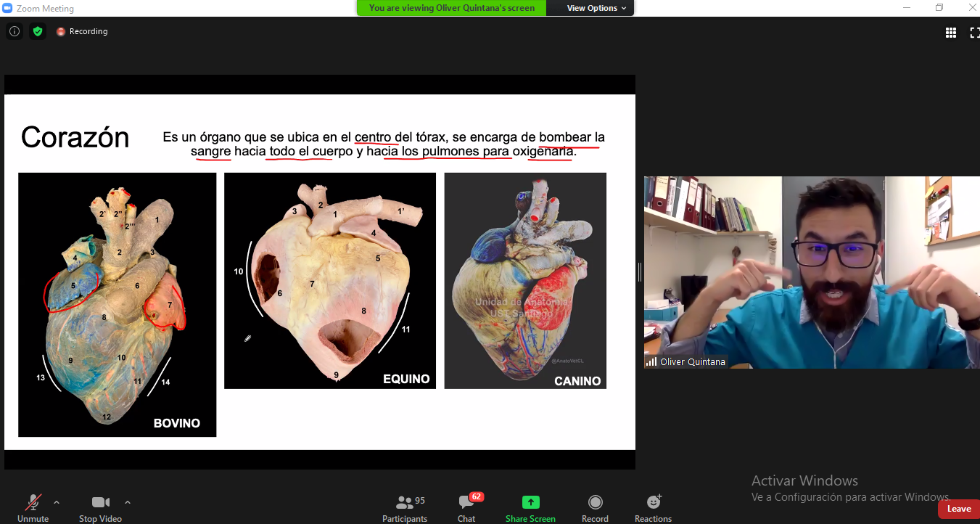The width and height of the screenshot is (980, 524).
Task: Stop the video camera
Action: tap(100, 507)
